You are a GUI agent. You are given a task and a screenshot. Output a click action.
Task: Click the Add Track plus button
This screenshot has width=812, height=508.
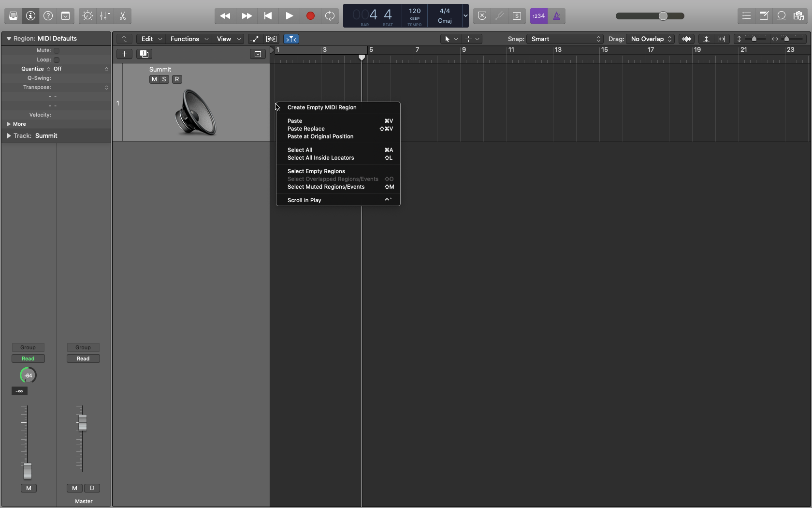coord(124,54)
